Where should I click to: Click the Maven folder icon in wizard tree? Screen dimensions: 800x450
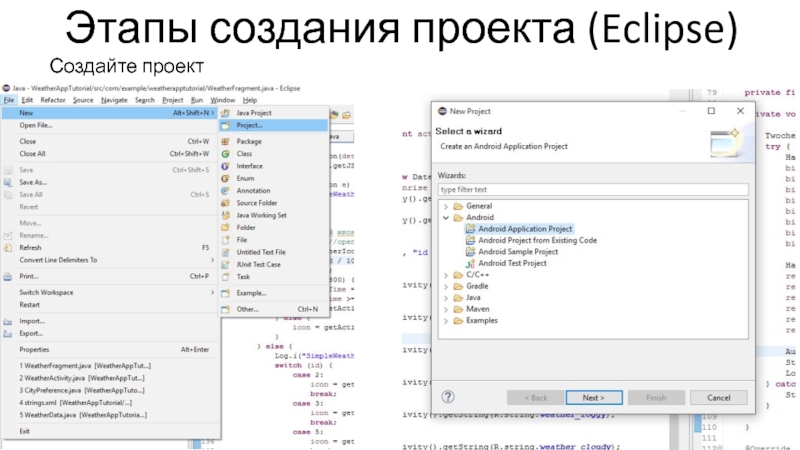[458, 309]
